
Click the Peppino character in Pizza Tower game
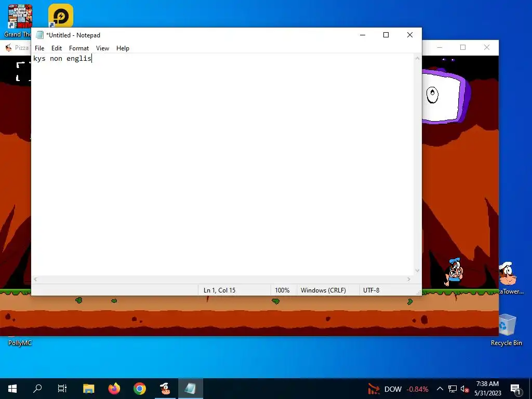click(x=454, y=272)
